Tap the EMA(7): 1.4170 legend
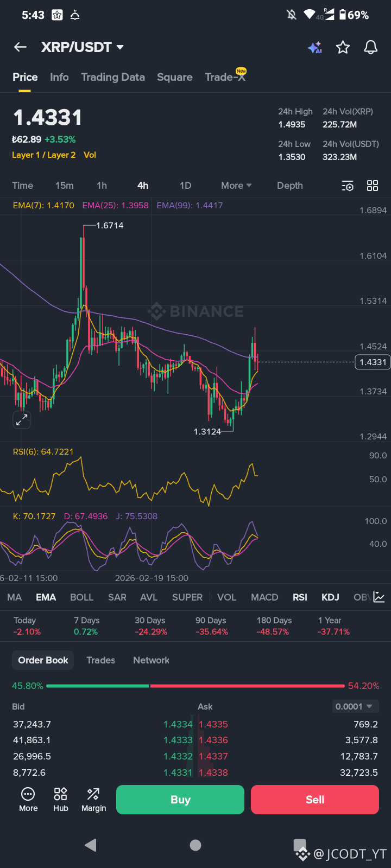This screenshot has height=868, width=391. point(43,206)
